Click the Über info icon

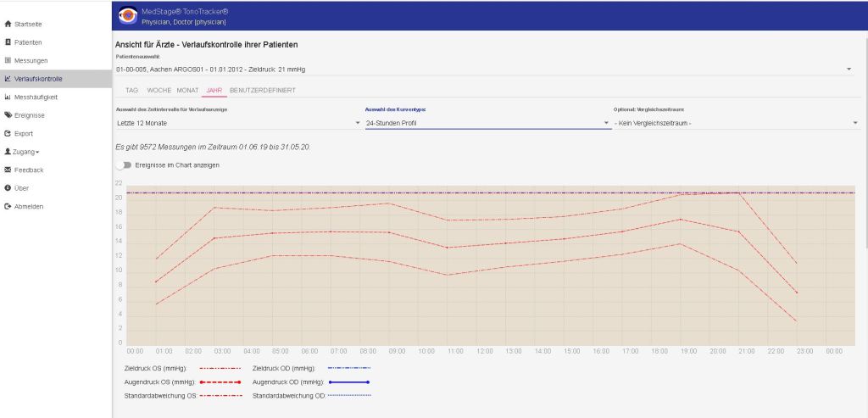click(x=8, y=188)
